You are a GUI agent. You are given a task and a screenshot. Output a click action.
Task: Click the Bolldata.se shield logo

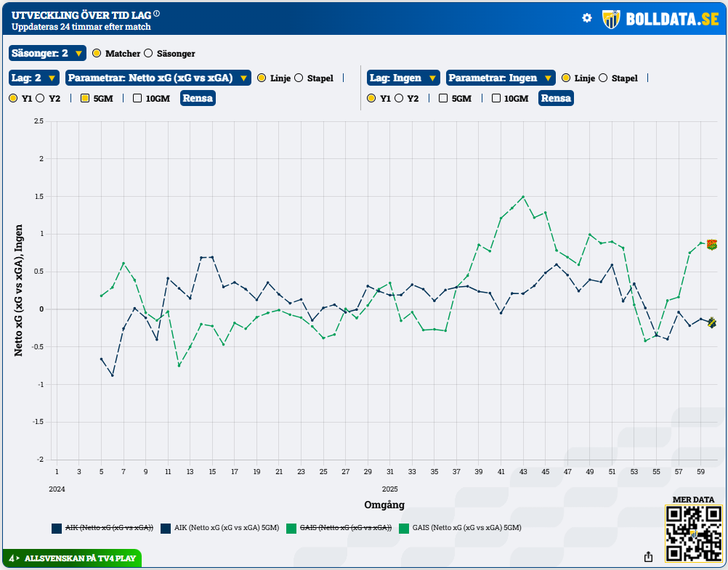611,19
